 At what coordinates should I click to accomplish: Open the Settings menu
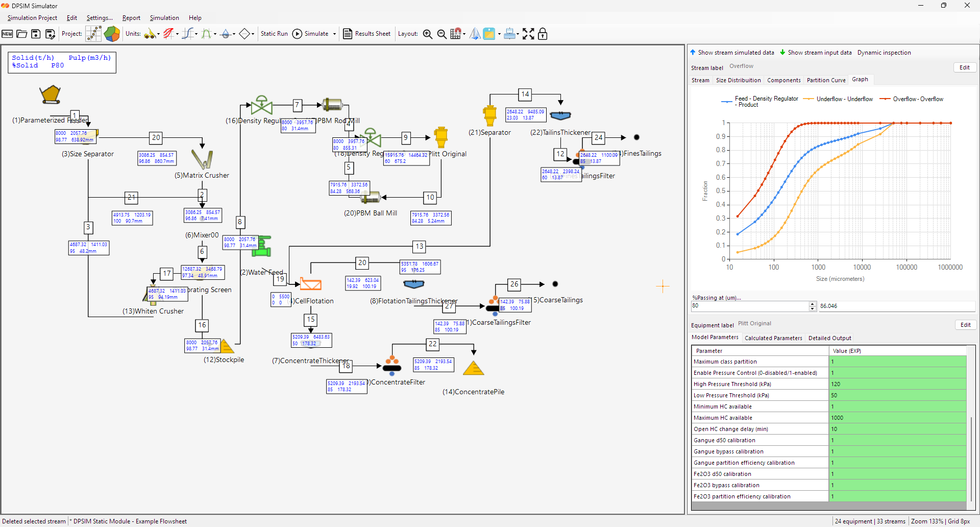[100, 18]
